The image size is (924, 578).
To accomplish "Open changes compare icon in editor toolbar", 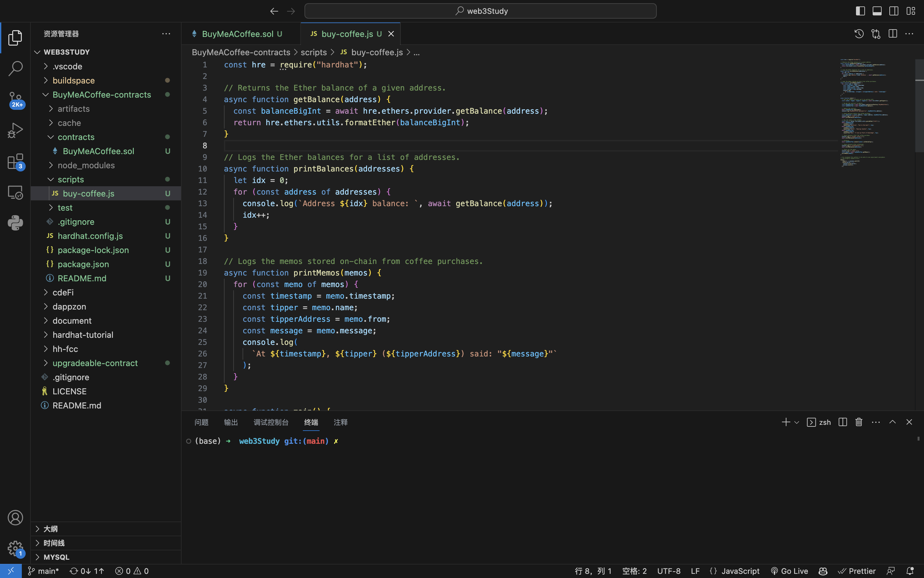I will click(x=876, y=34).
